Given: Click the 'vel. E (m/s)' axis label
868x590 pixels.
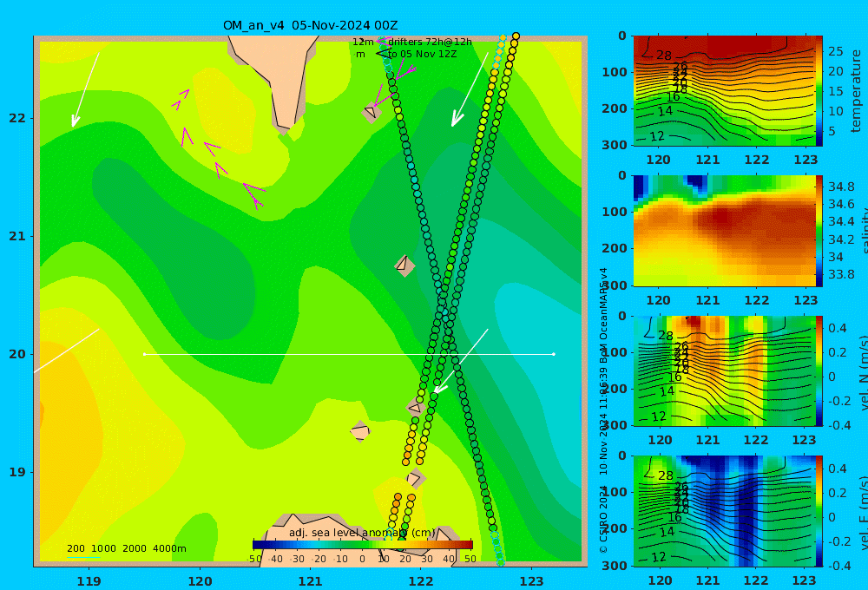Looking at the screenshot, I should 863,513.
